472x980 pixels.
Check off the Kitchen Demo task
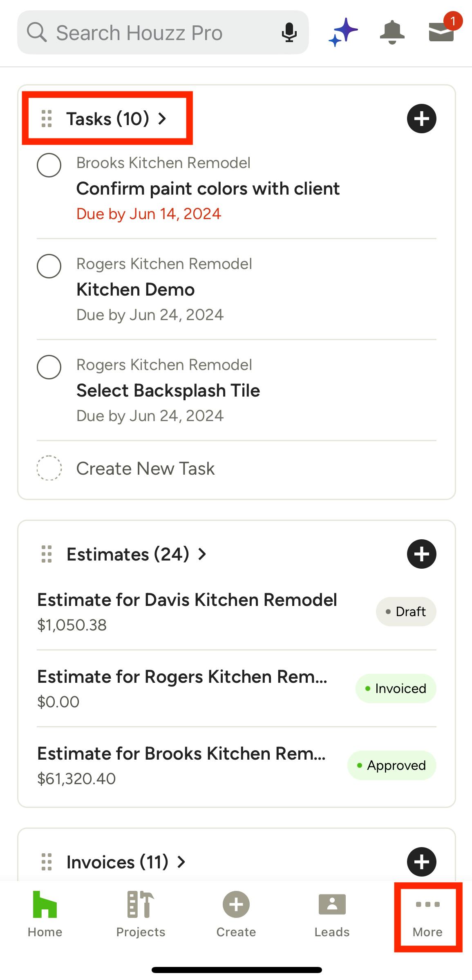tap(49, 266)
